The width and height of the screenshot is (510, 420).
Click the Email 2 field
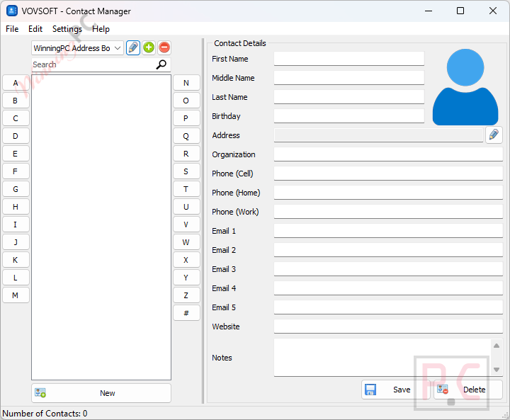388,250
